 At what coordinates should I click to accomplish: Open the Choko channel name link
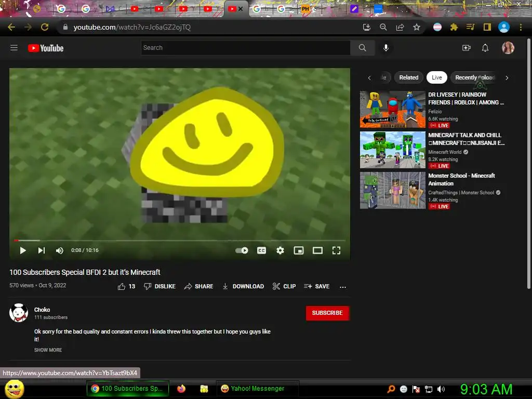(x=42, y=310)
